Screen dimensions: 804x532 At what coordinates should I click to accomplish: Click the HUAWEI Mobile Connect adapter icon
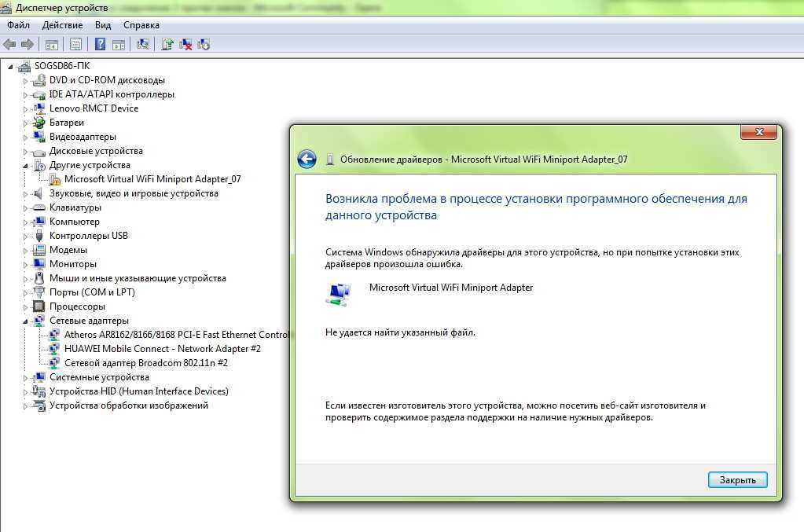54,349
